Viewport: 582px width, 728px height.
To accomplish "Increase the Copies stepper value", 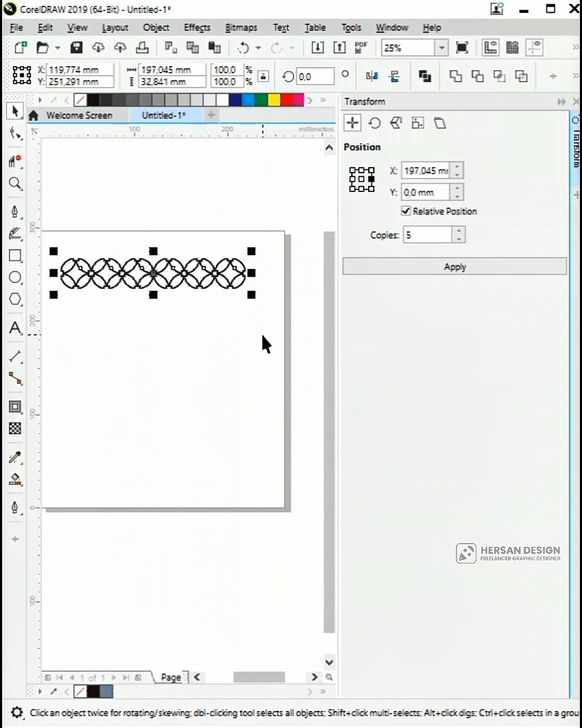I will [x=458, y=230].
